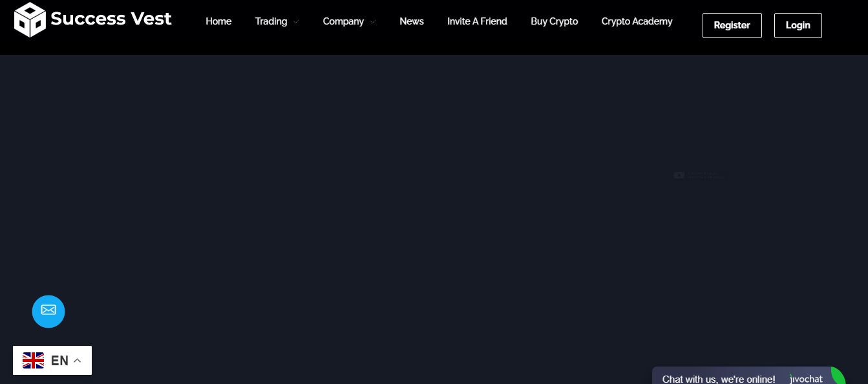Visit the Crypto Academy page

(x=637, y=21)
